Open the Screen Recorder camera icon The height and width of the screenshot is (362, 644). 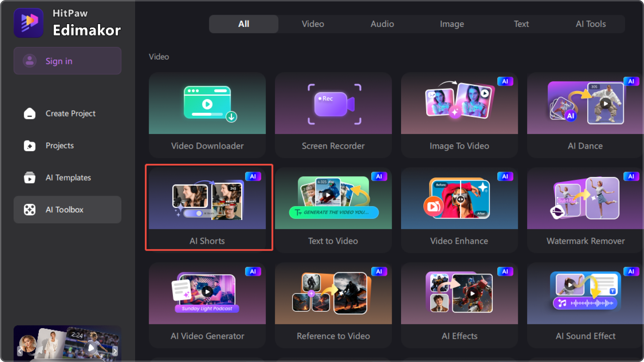334,104
